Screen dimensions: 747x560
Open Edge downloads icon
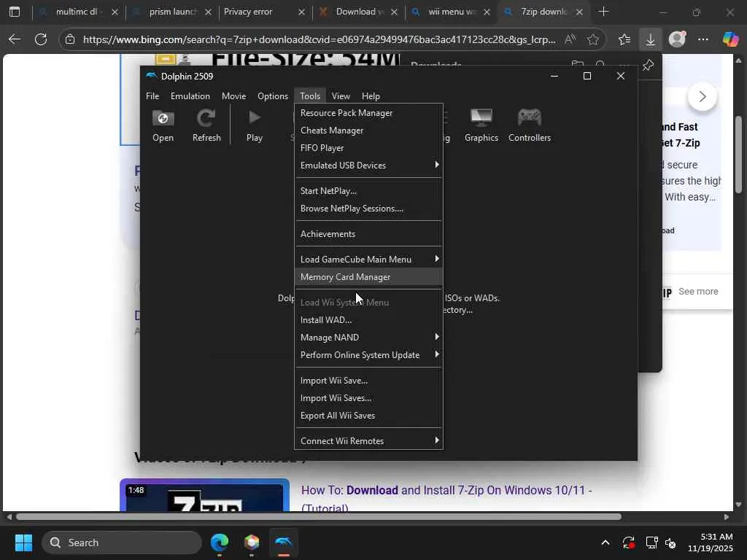click(650, 39)
